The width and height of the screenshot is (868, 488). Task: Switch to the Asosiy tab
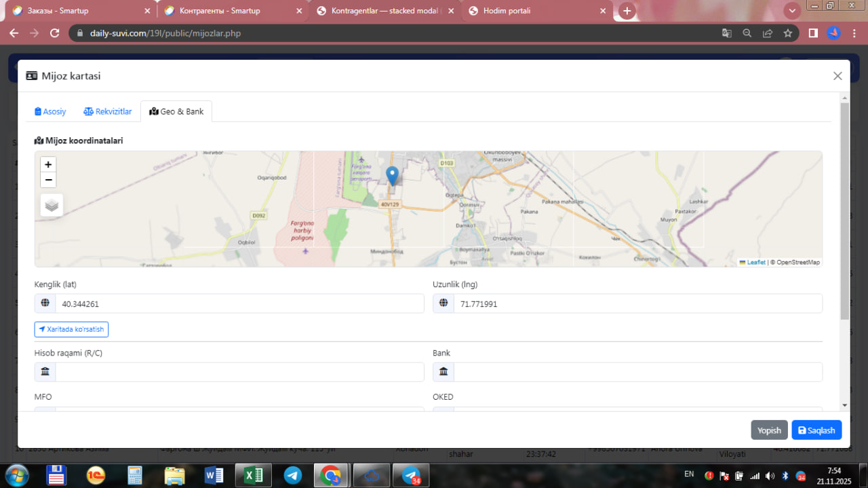point(50,111)
